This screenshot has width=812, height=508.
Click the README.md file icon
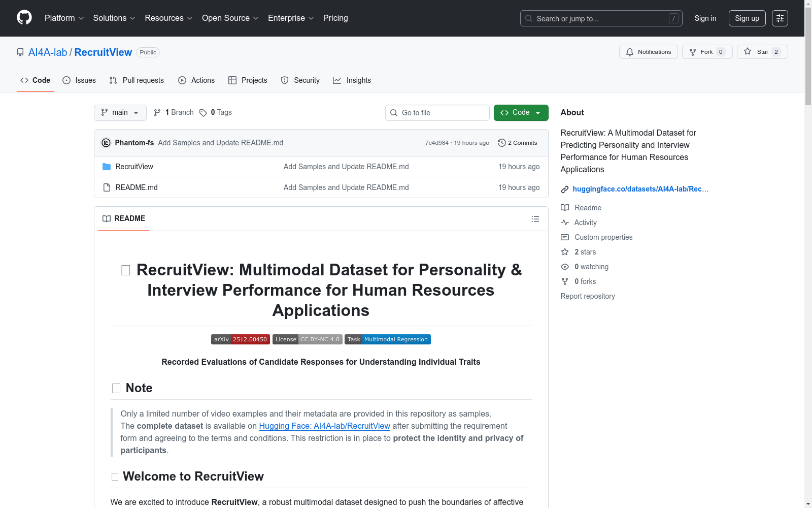click(x=107, y=187)
